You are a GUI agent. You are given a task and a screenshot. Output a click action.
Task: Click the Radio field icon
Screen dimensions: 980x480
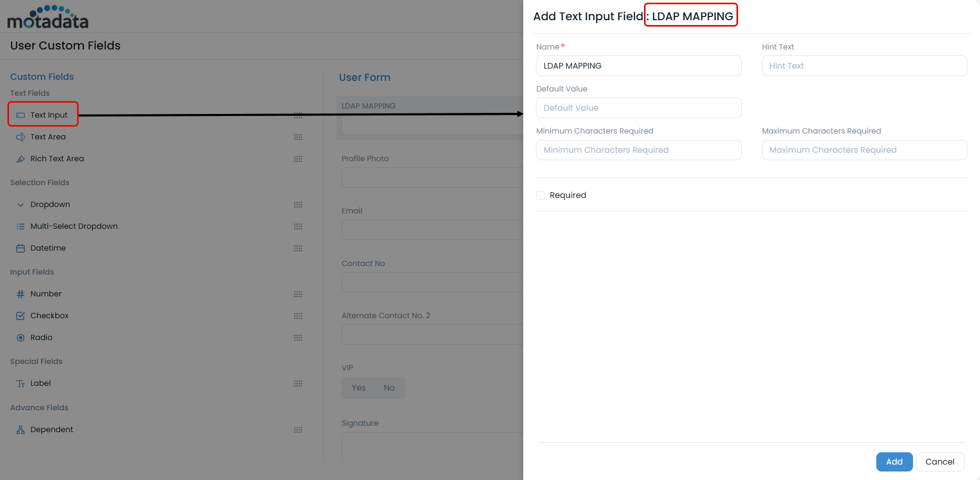(x=21, y=338)
